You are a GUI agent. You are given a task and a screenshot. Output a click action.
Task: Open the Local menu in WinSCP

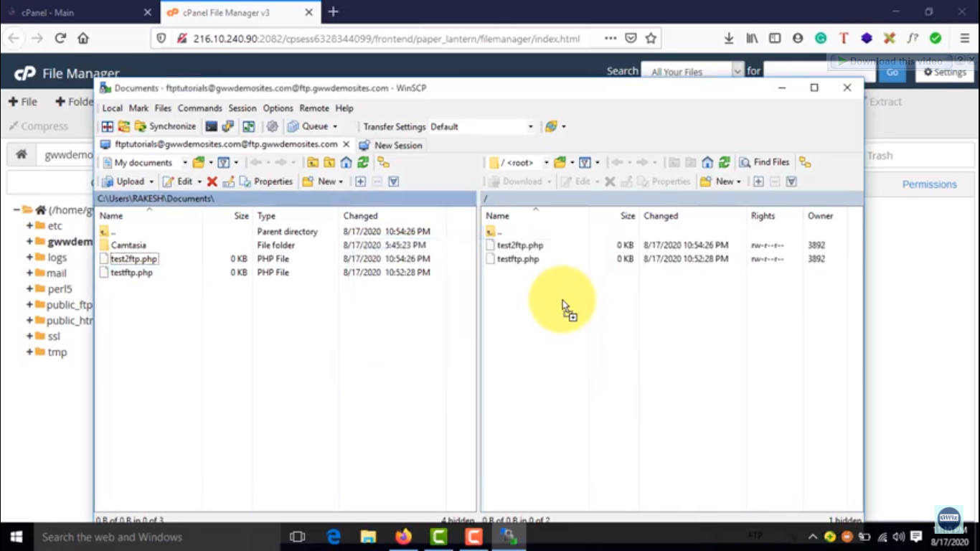click(112, 108)
